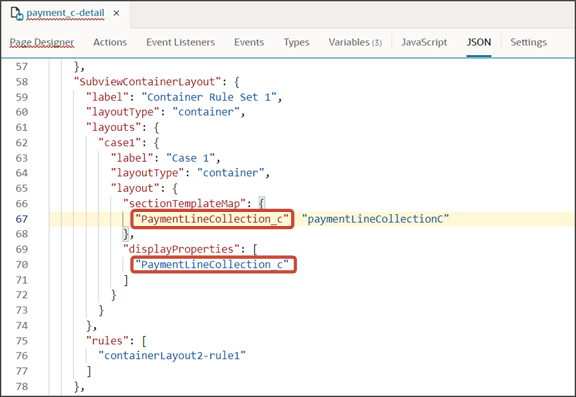Click line number 62 in gutter
Image resolution: width=576 pixels, height=397 pixels.
[22, 142]
